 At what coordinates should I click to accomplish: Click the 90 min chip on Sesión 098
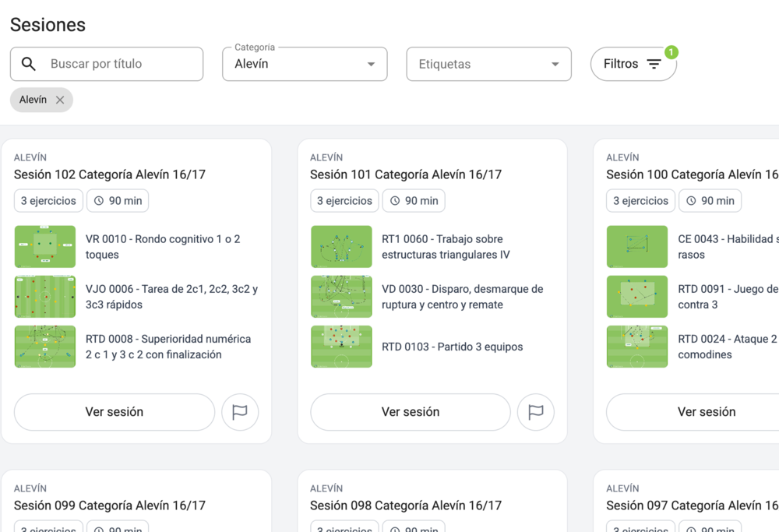click(414, 527)
